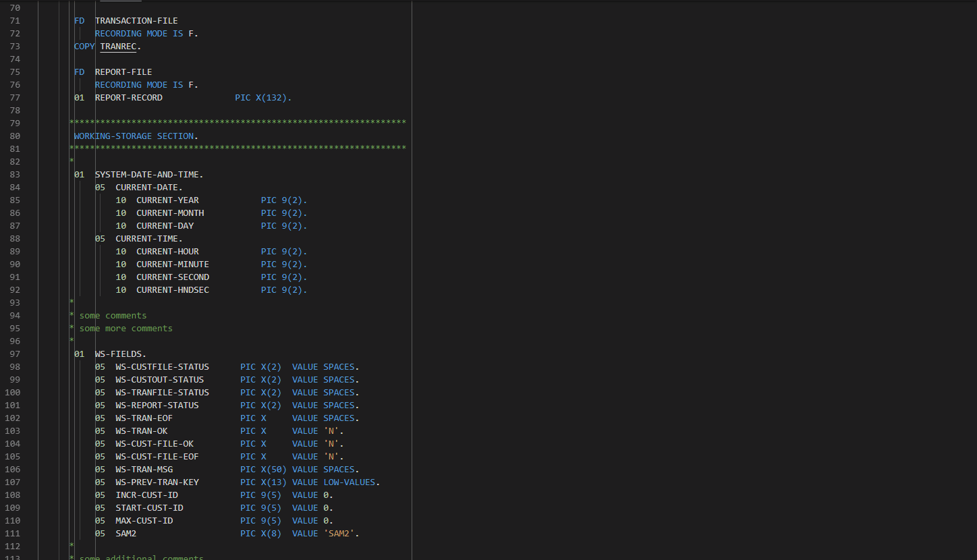Click VALUE SPACES on the WS-TRAN-MSG row

(x=323, y=470)
